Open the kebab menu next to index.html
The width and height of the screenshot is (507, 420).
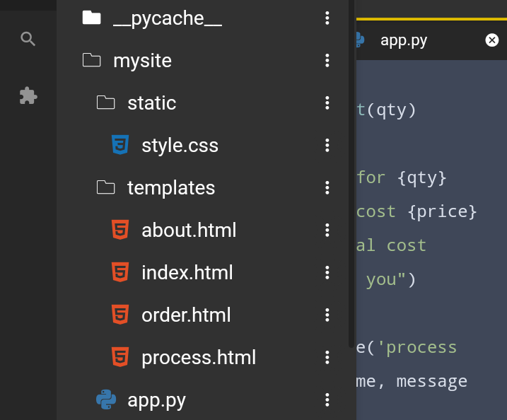327,272
